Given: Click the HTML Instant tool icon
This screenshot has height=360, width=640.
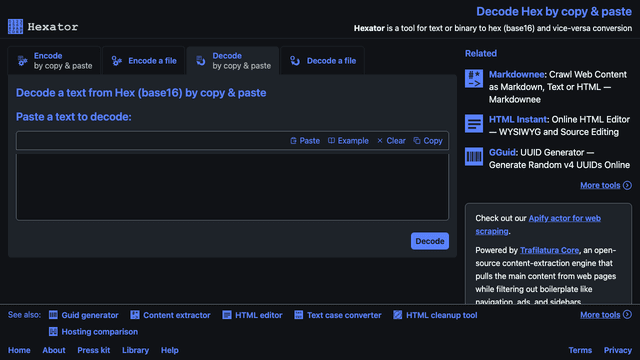Looking at the screenshot, I should [x=474, y=123].
